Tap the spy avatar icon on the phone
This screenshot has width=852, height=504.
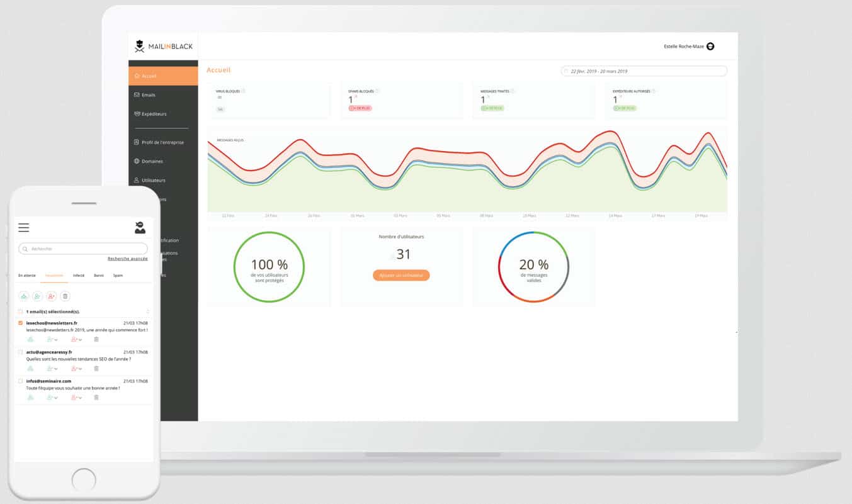coord(140,228)
